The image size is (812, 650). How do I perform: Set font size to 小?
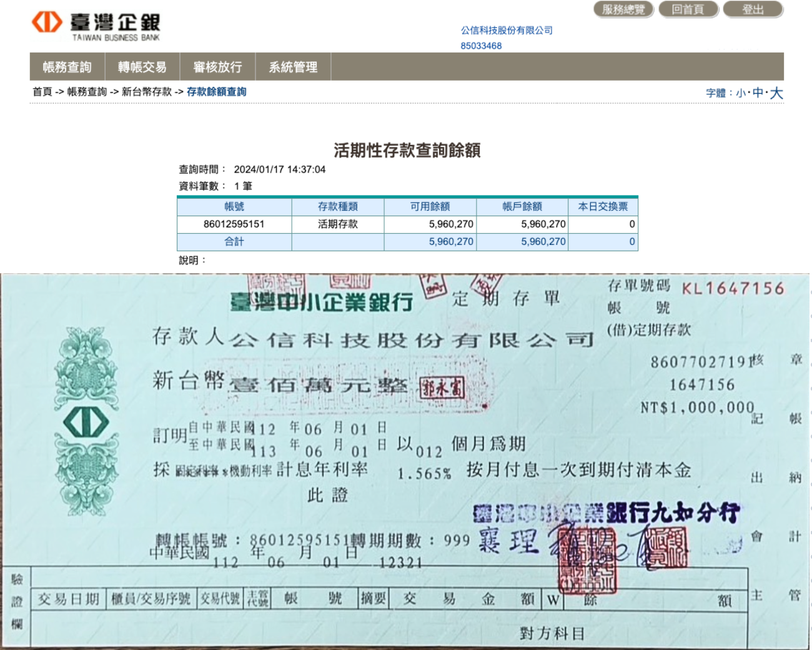(x=741, y=93)
